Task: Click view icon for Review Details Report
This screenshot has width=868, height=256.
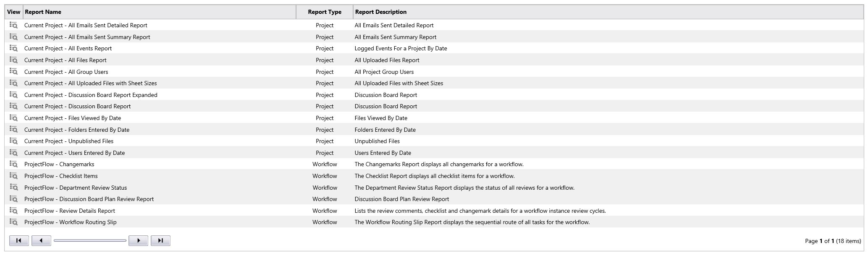Action: click(13, 211)
